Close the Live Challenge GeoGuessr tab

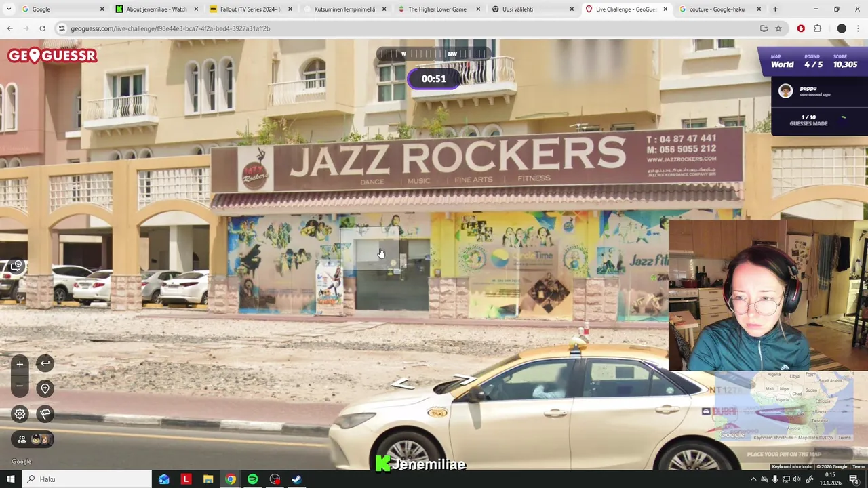tap(665, 9)
